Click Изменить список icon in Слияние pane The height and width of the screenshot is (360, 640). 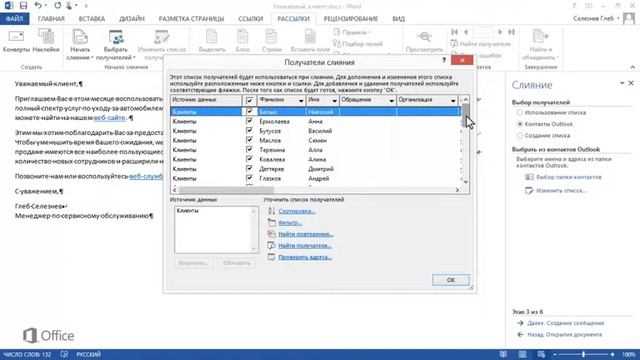529,190
